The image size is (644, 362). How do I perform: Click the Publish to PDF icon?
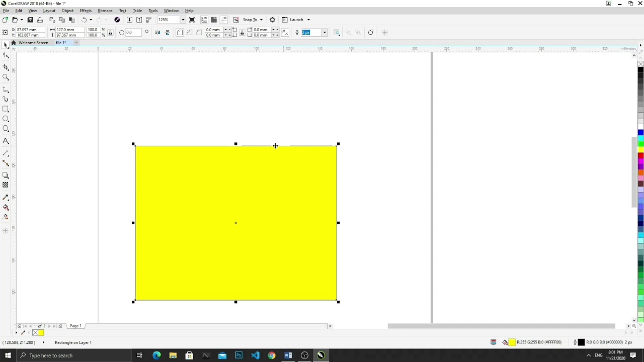point(148,20)
